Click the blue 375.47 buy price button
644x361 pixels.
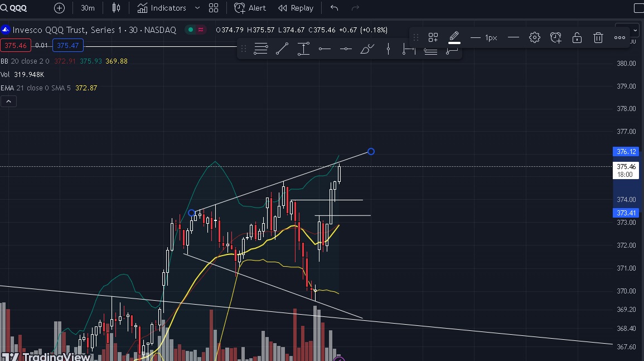(68, 45)
